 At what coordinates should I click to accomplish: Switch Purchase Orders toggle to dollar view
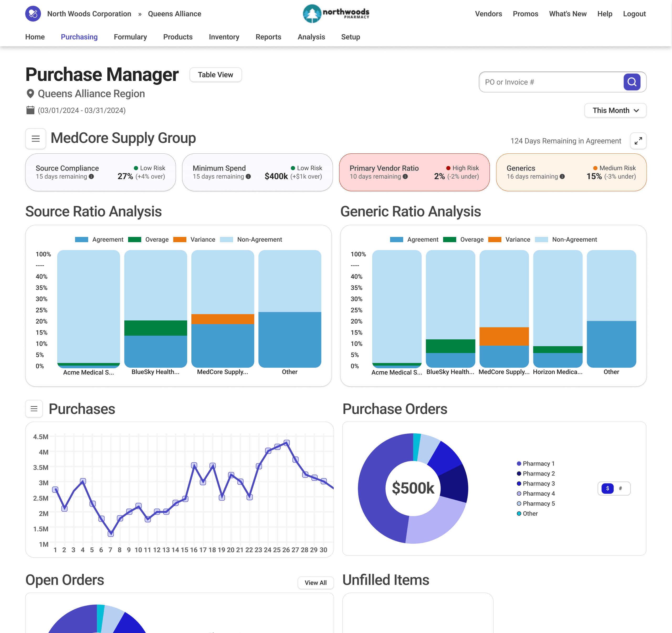coord(607,488)
